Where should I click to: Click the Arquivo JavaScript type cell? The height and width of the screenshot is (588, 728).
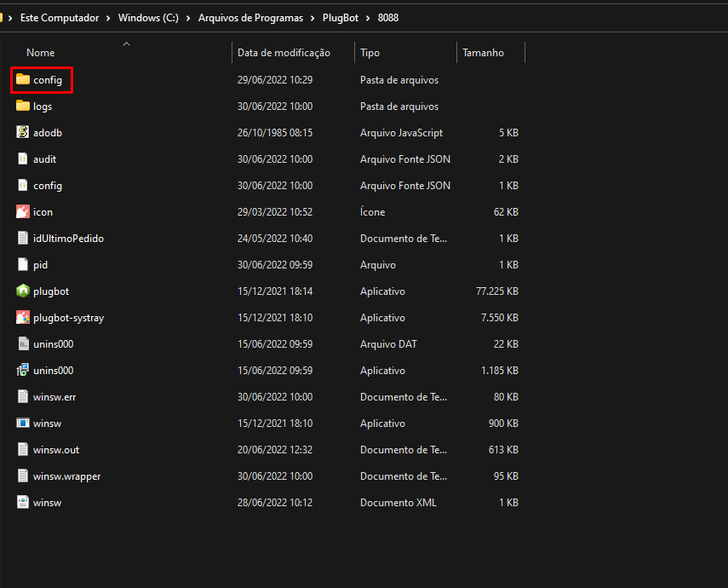pos(401,132)
